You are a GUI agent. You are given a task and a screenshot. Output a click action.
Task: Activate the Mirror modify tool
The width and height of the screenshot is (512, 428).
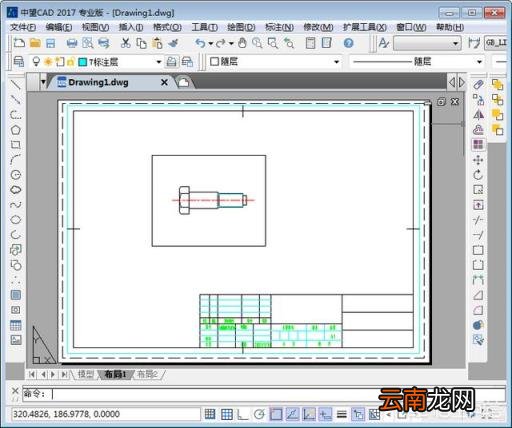click(x=478, y=115)
